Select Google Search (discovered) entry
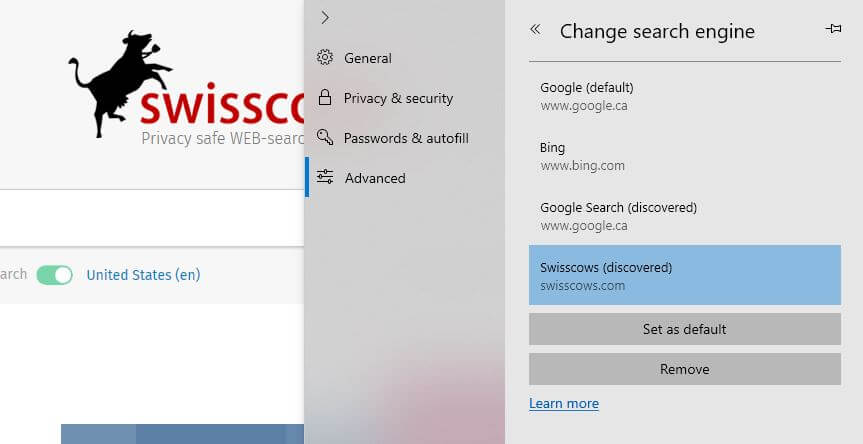Viewport: 863px width, 444px height. [685, 216]
